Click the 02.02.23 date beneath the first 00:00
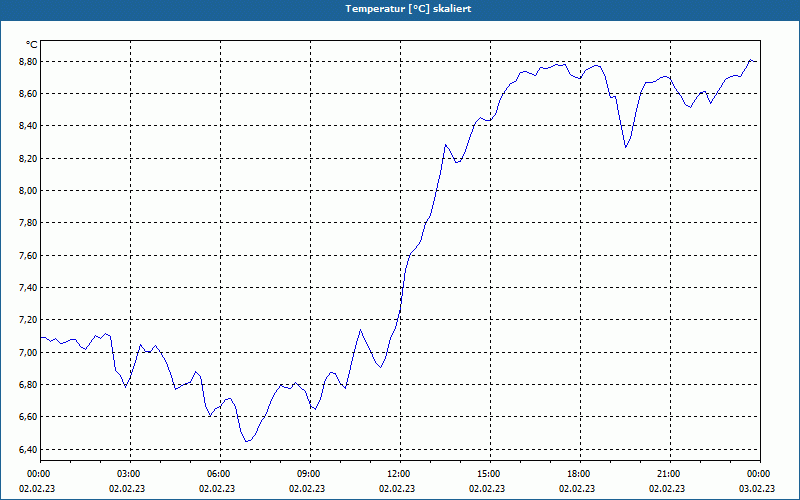This screenshot has height=500, width=800. tap(37, 488)
